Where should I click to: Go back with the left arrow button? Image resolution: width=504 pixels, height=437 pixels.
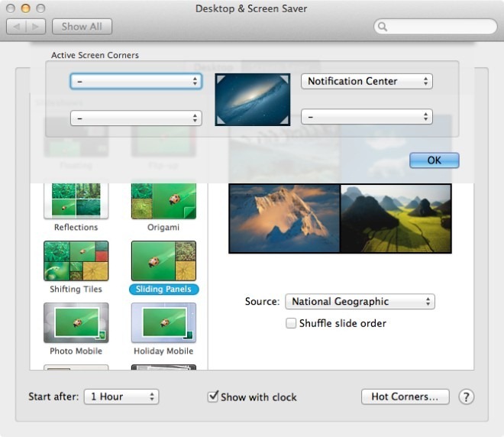[16, 27]
